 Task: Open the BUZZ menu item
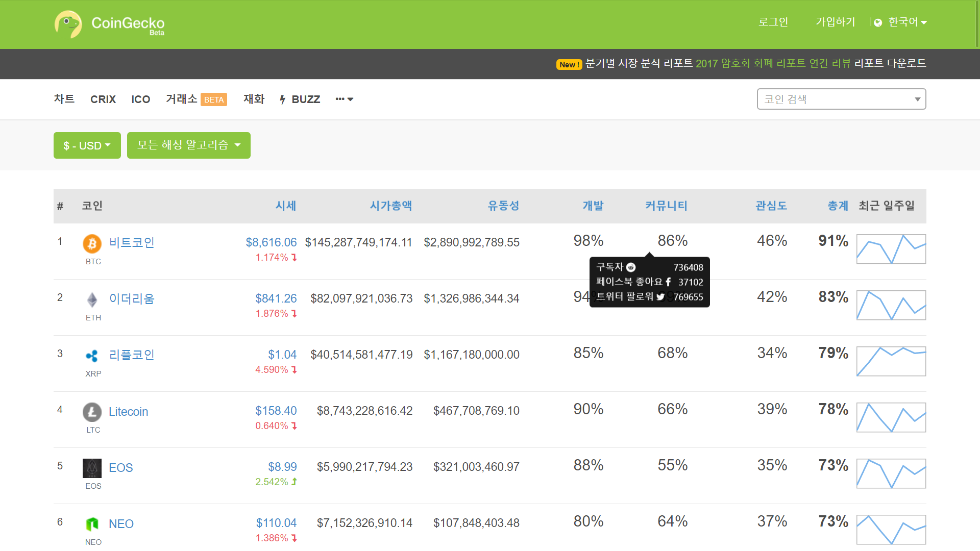(x=300, y=99)
